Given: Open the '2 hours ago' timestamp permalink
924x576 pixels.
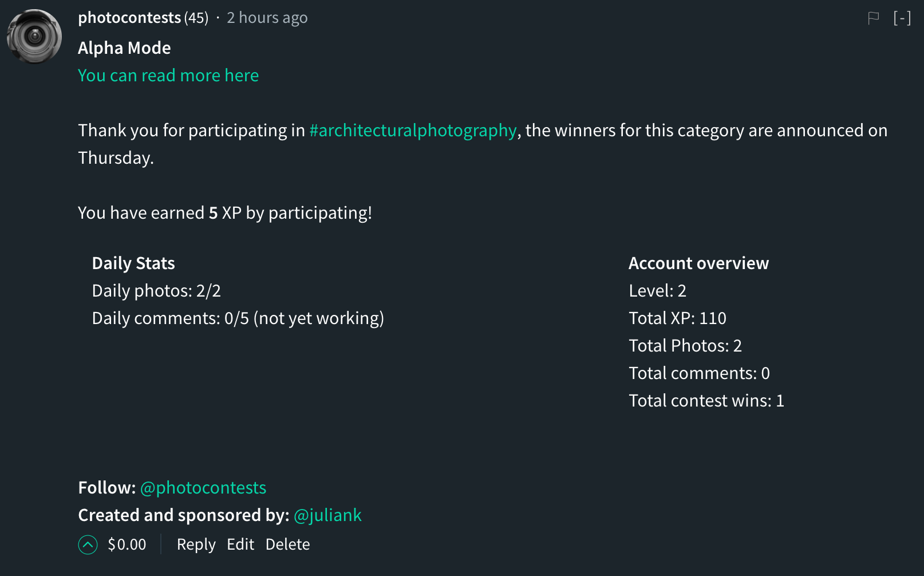Looking at the screenshot, I should 267,18.
